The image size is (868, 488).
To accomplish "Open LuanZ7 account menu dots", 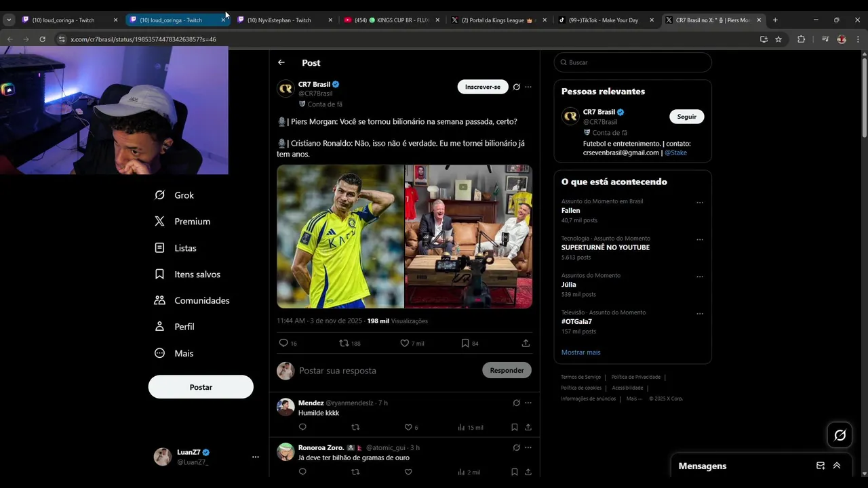I will coord(256,457).
